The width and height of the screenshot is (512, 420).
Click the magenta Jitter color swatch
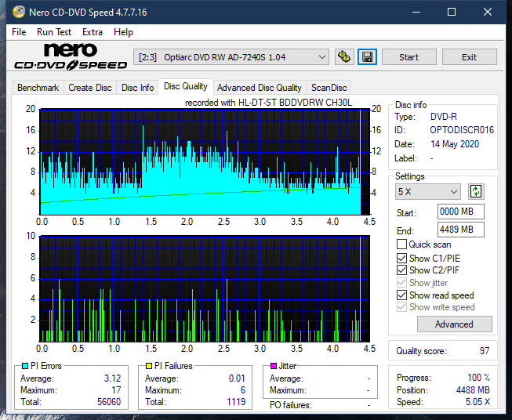click(274, 366)
